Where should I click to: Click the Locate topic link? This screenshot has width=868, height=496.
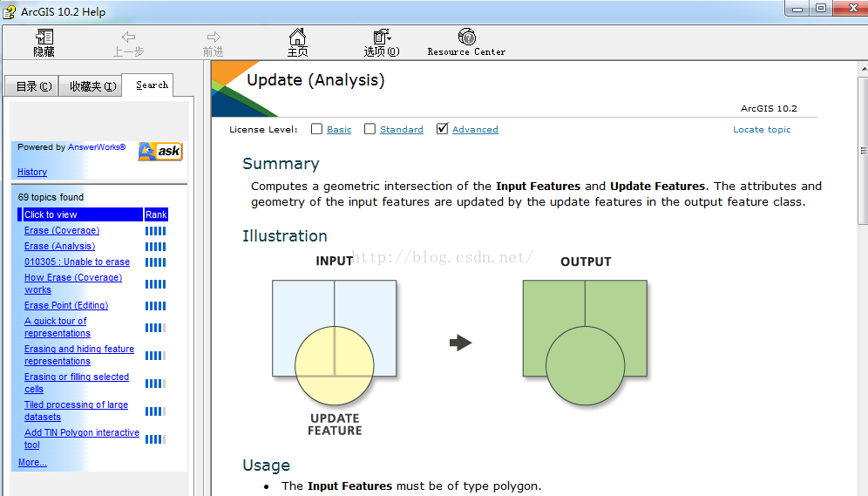point(762,130)
